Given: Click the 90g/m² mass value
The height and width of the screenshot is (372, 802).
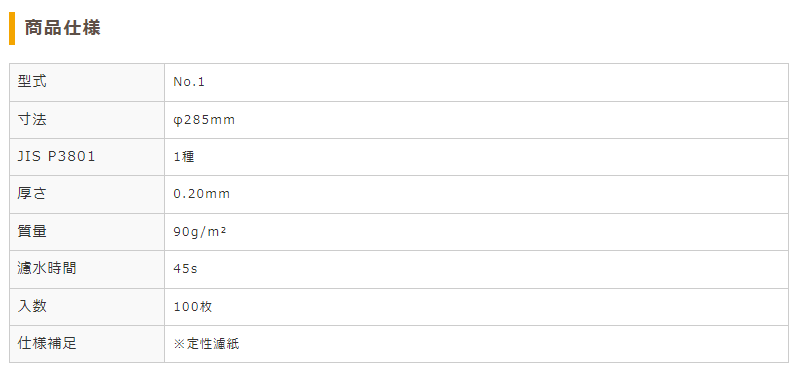Looking at the screenshot, I should [200, 232].
